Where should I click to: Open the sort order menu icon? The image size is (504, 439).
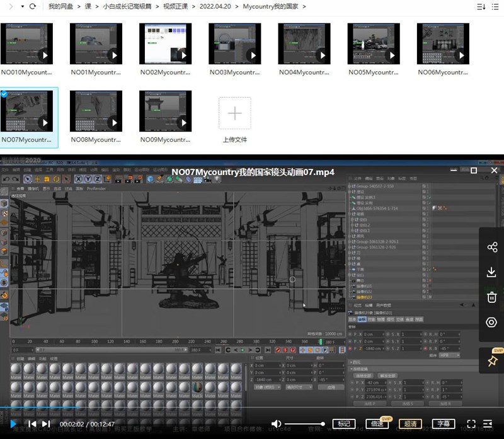click(x=481, y=7)
